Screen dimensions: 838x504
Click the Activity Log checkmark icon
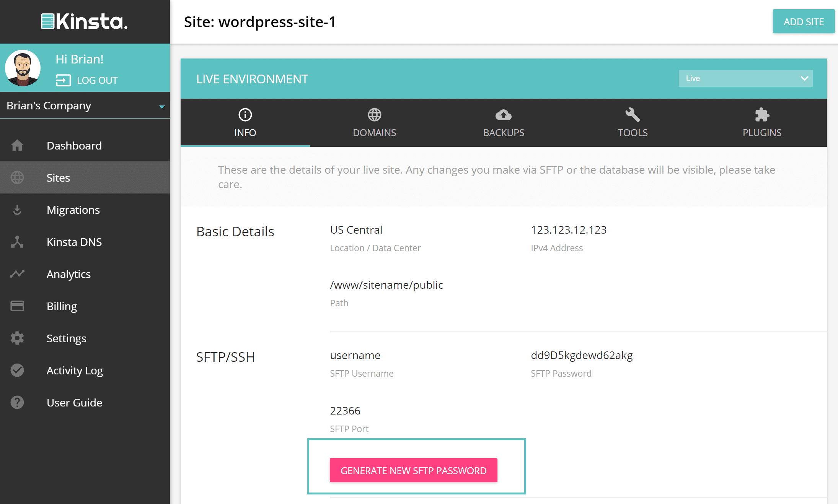(17, 370)
